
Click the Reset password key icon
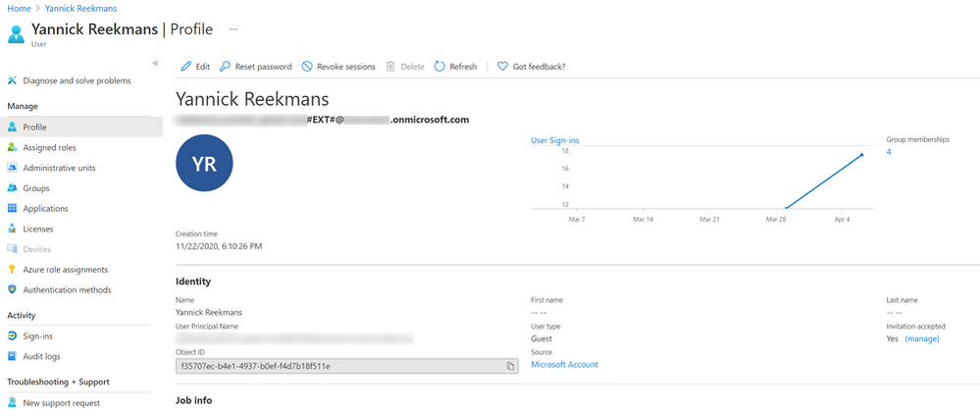[226, 67]
